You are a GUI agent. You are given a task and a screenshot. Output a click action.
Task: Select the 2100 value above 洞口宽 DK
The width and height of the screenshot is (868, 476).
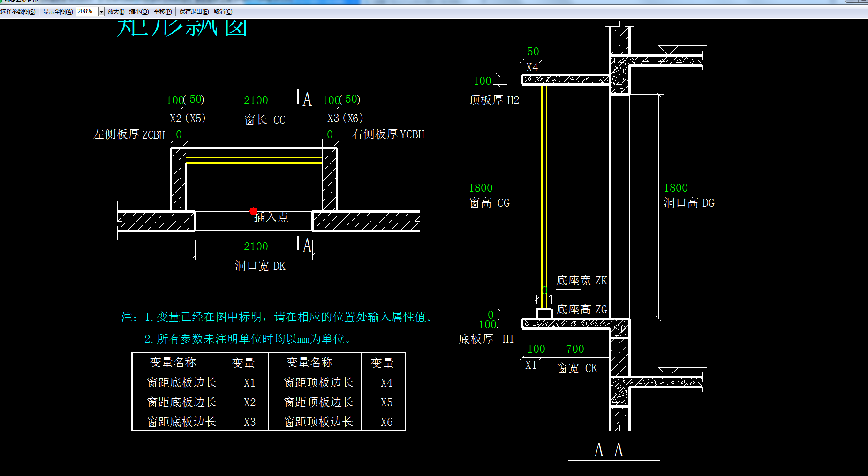click(x=256, y=246)
